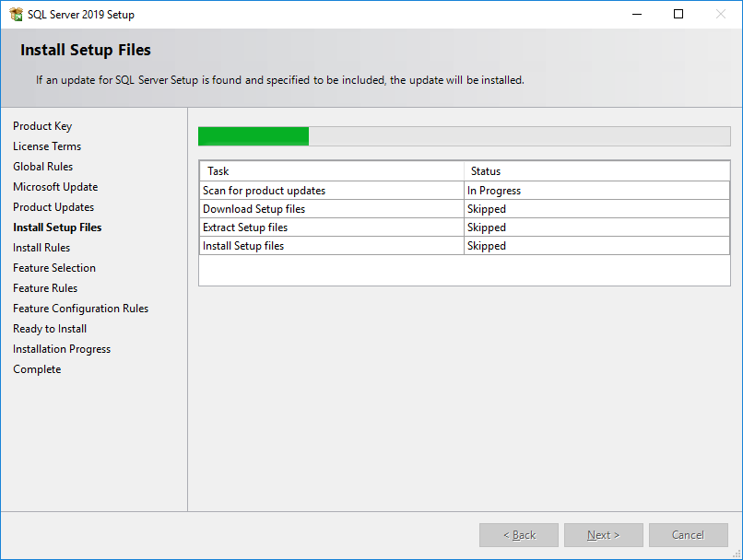Click the update description text under heading
743x560 pixels.
(x=280, y=80)
